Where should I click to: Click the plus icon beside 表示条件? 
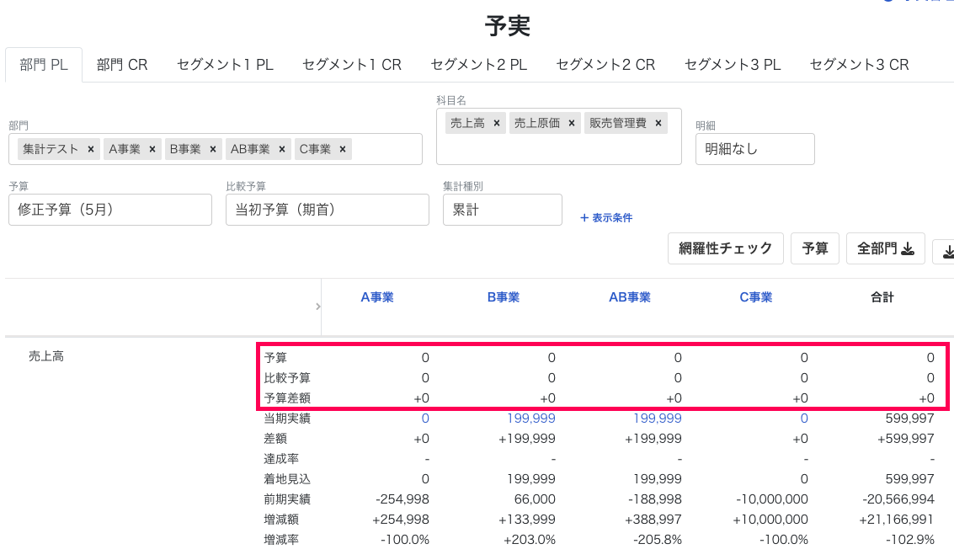coord(584,218)
